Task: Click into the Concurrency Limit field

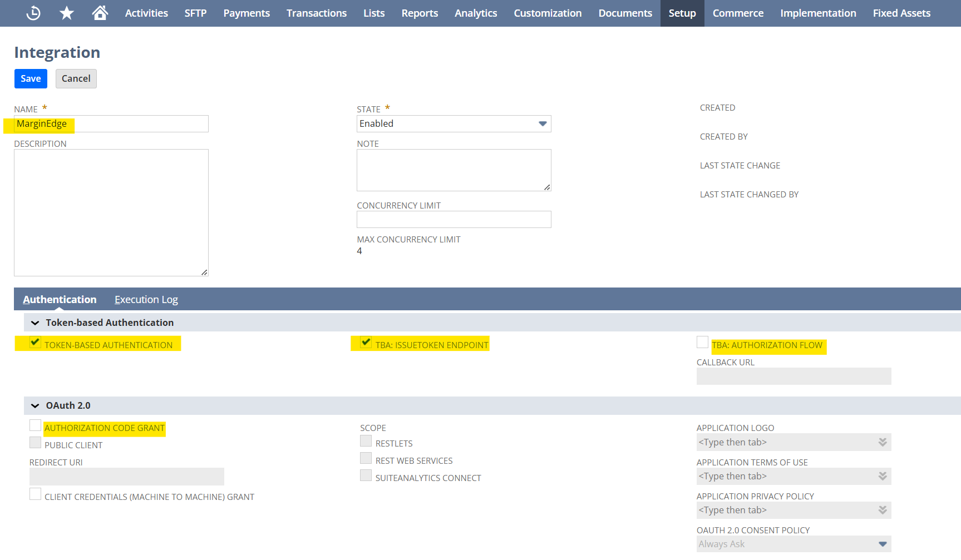Action: click(454, 219)
